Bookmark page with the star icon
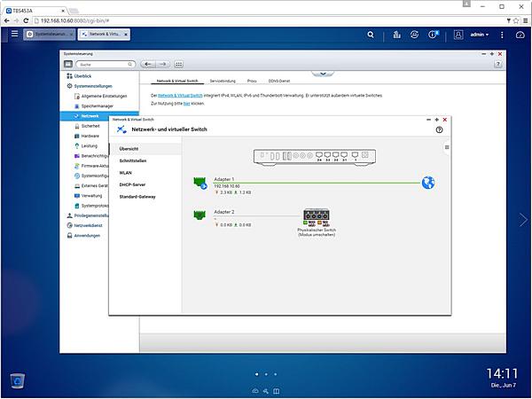Image resolution: width=532 pixels, height=399 pixels. (516, 20)
